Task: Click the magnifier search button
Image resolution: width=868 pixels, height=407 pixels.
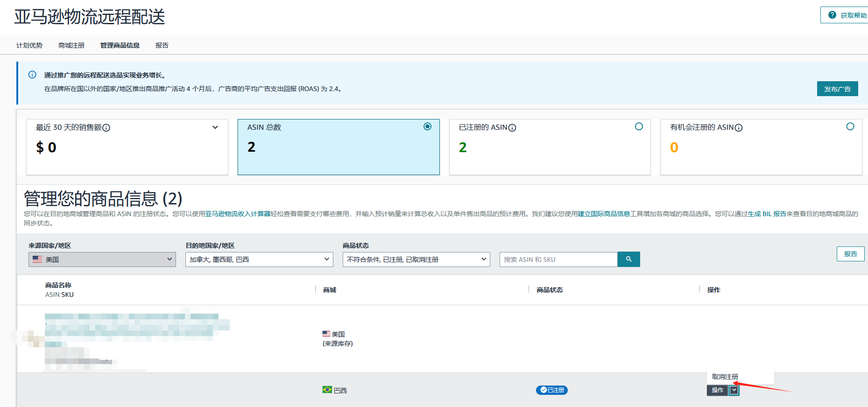Action: pos(628,259)
